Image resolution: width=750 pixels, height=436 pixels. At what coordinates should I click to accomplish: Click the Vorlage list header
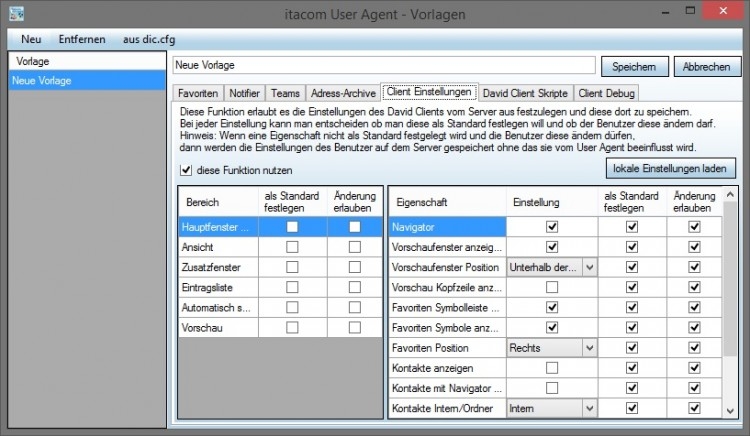click(x=88, y=61)
